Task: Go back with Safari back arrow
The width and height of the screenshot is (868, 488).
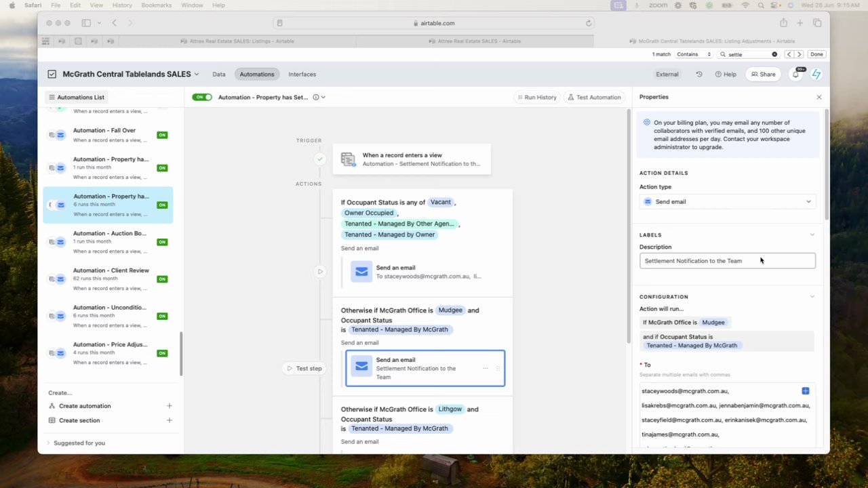Action: 114,23
